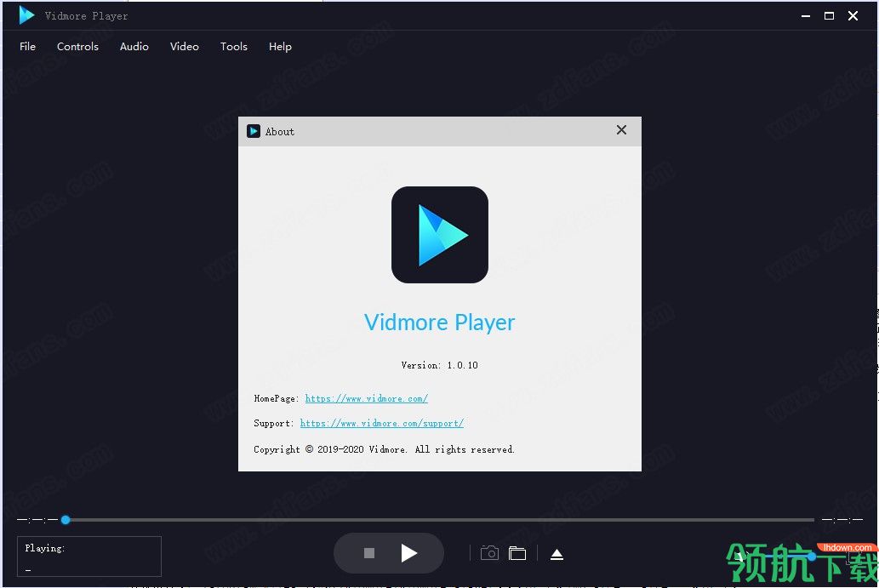Viewport: 879px width, 588px height.
Task: Click the total time display right of progress bar
Action: [x=842, y=520]
